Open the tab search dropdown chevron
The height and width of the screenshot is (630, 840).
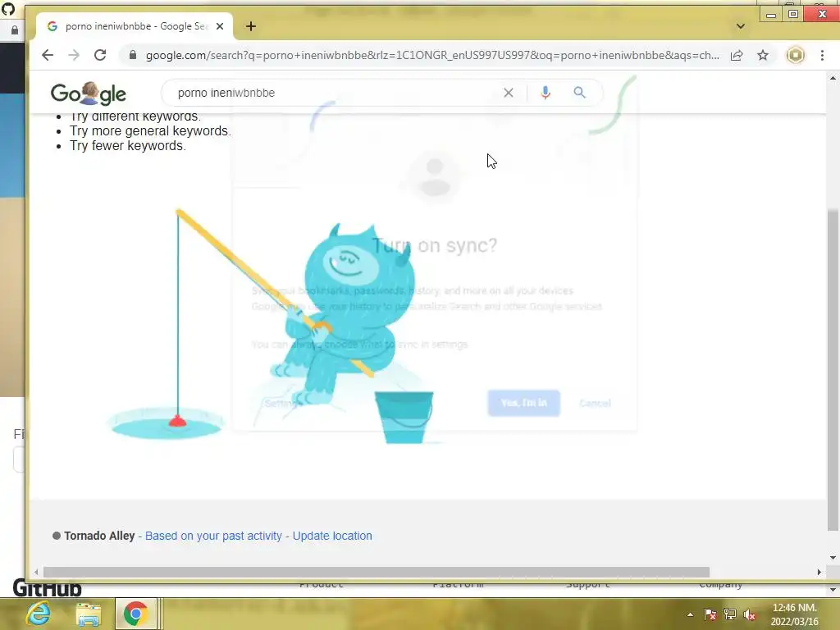pos(741,26)
